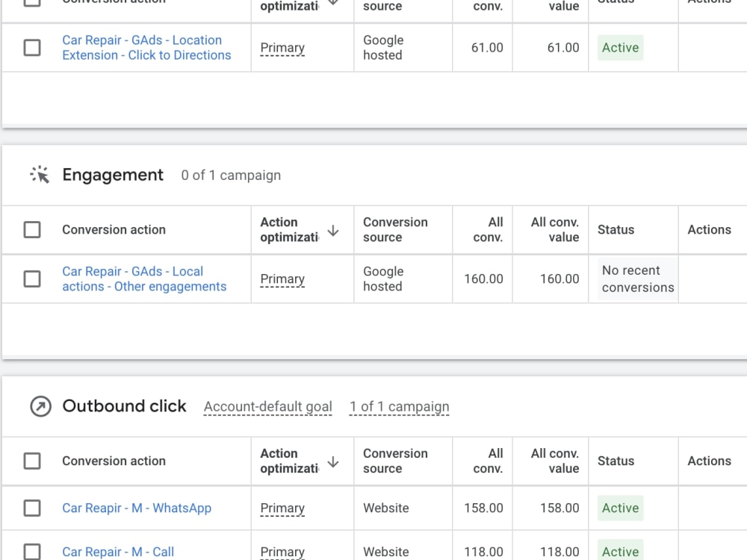Open Car Repair Location Extension Click to Directions
747x560 pixels.
coord(146,48)
